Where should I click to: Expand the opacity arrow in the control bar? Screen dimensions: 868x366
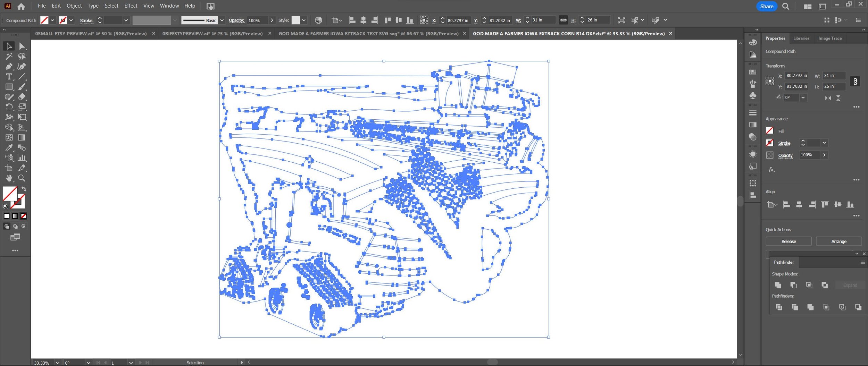[x=272, y=20]
